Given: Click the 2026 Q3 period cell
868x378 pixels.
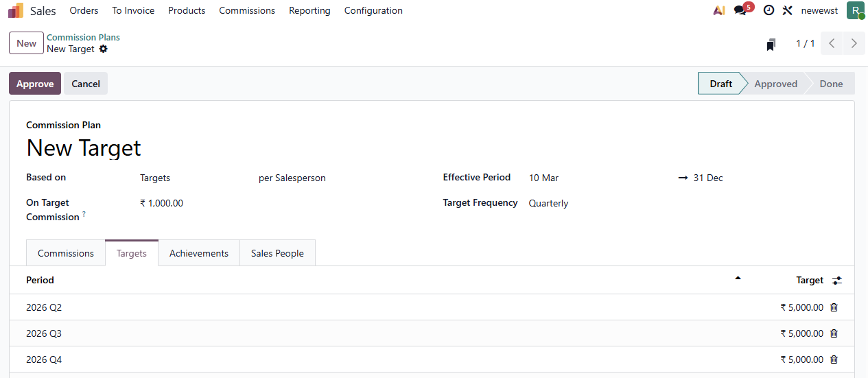Looking at the screenshot, I should (44, 333).
